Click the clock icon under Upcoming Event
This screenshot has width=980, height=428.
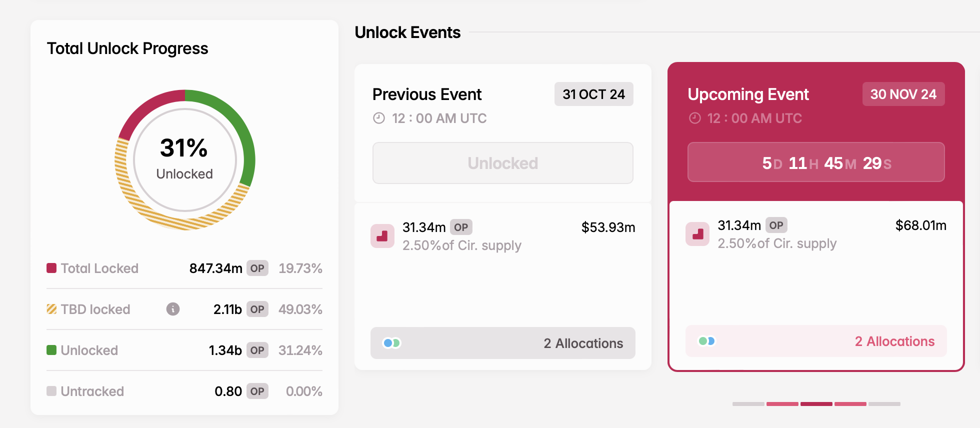[694, 118]
